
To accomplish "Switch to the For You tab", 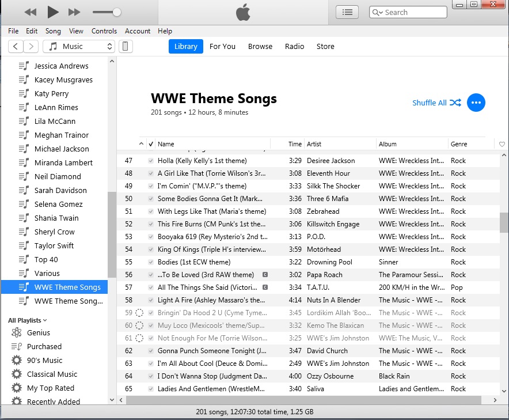I will 222,46.
